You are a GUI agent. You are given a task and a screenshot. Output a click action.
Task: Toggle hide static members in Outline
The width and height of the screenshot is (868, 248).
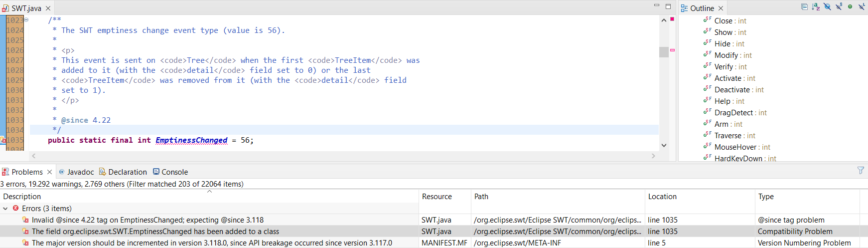click(839, 7)
